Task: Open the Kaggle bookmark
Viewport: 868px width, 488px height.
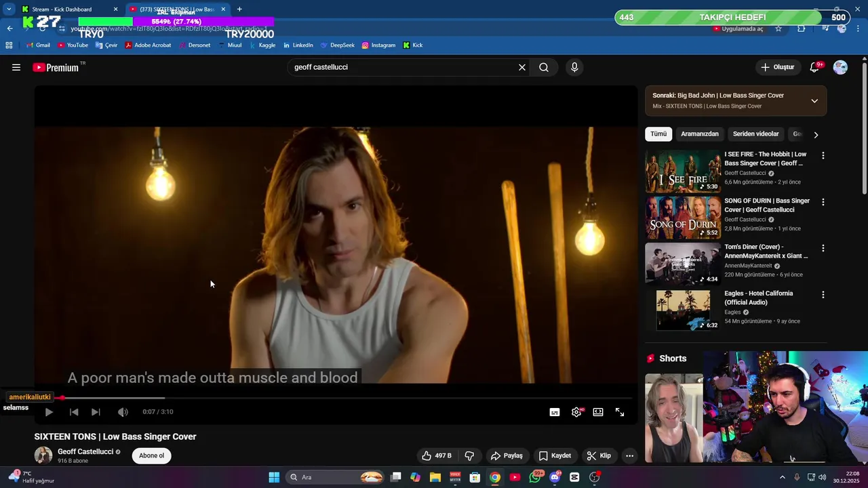Action: click(x=262, y=45)
